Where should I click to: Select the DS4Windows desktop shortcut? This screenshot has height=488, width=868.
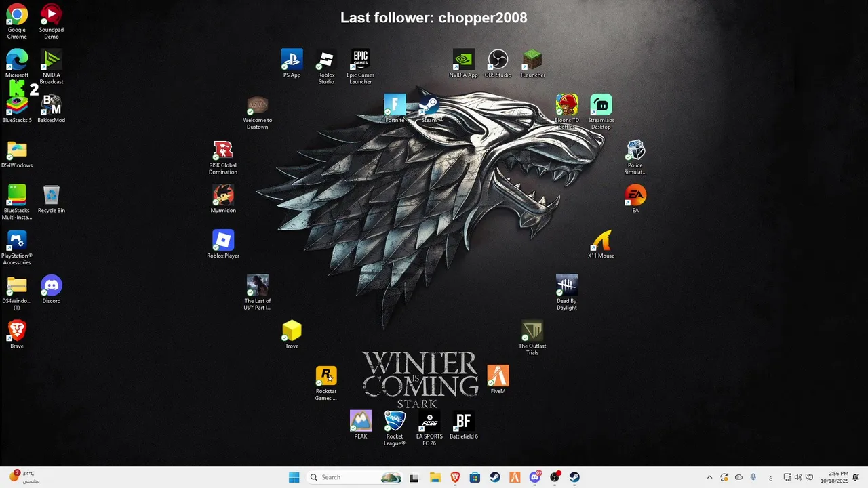(x=17, y=154)
